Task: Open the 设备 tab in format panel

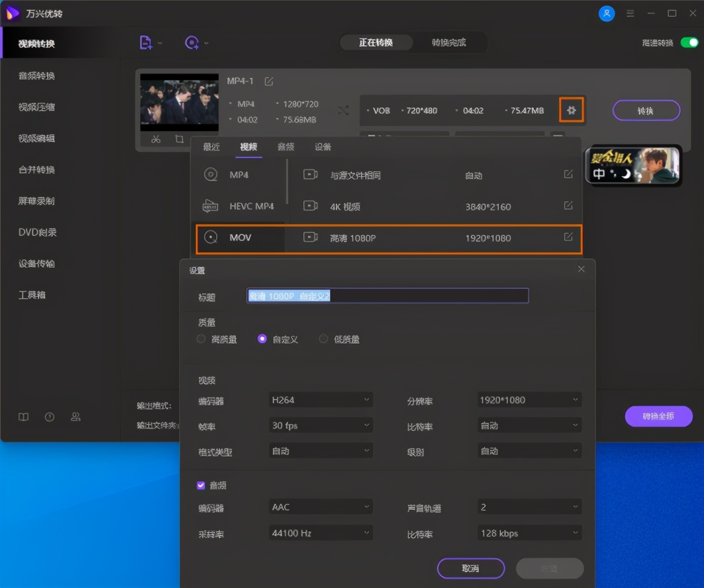Action: click(322, 146)
